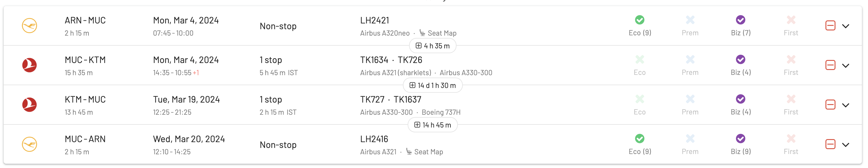Expand details of the MUC-ARN flight row

(846, 145)
